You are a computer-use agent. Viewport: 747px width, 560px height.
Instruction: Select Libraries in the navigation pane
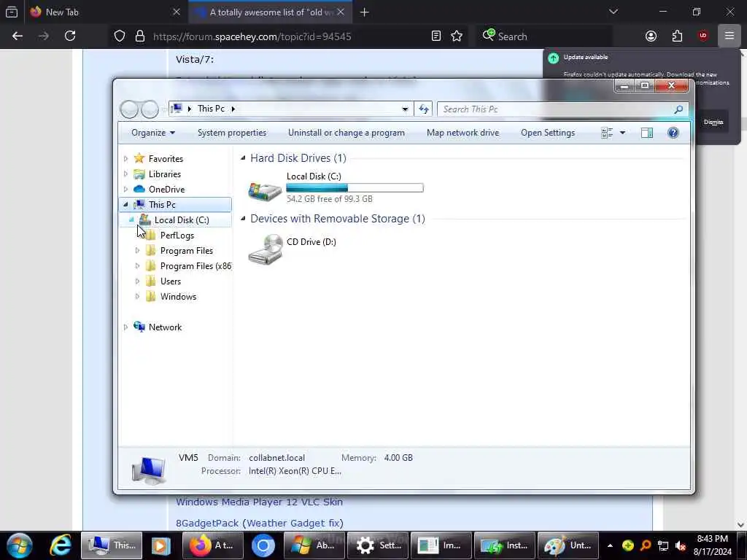coord(164,174)
